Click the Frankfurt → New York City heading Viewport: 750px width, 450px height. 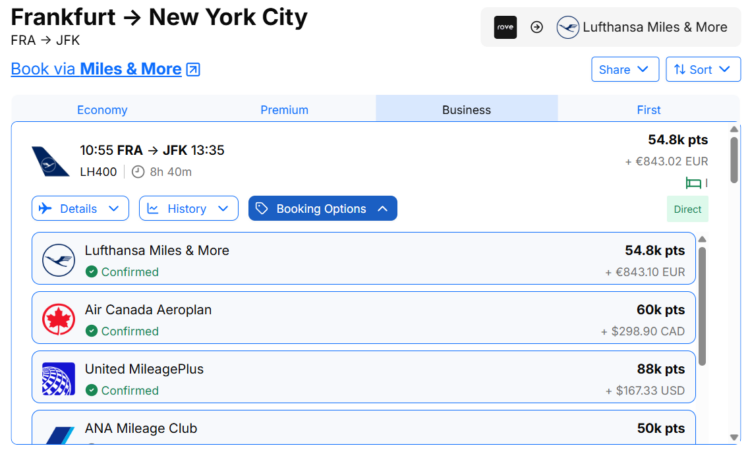tap(159, 18)
